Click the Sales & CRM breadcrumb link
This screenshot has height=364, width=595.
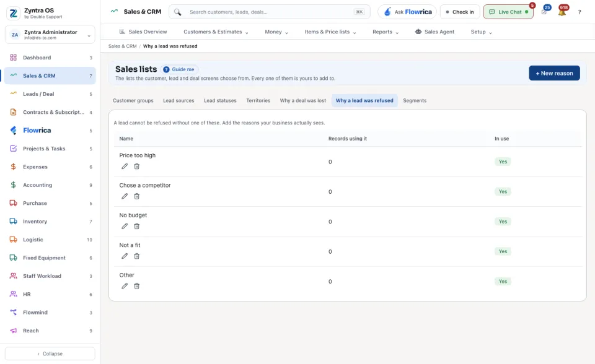[123, 46]
